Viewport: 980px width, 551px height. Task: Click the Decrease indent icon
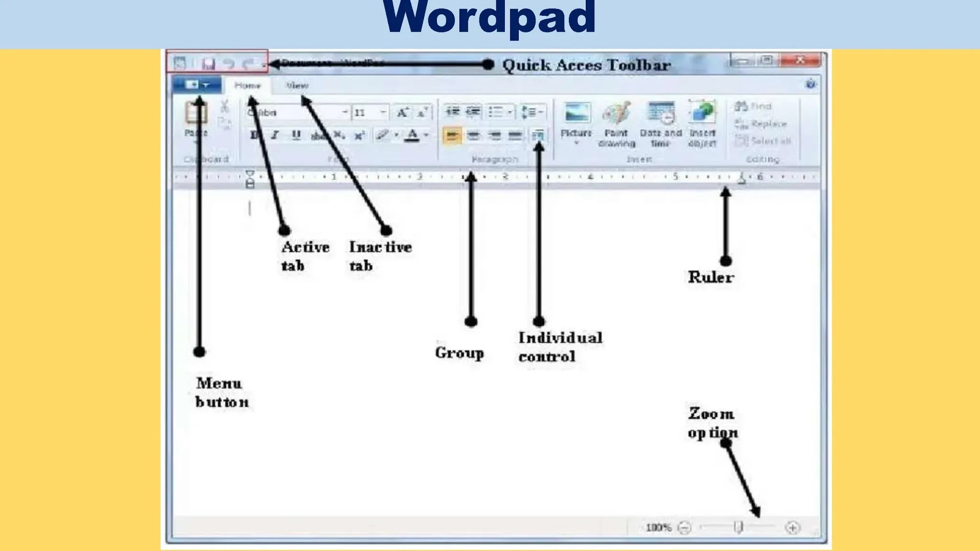(x=452, y=112)
